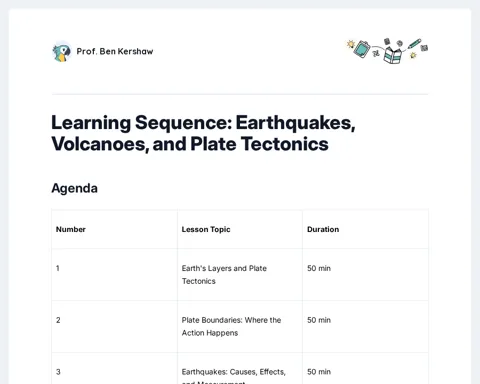Click the sun star doodle at left of illustration
The image size is (480, 384).
tap(350, 44)
